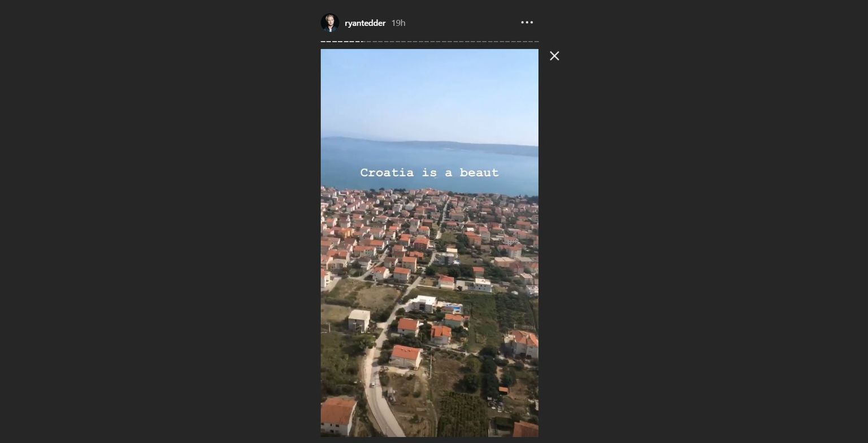
Task: Open the ryantedder username link
Action: [365, 23]
